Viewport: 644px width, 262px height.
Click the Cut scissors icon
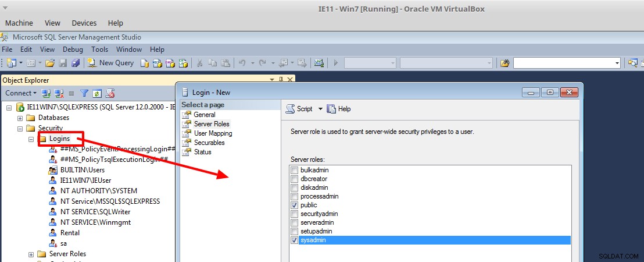click(199, 63)
